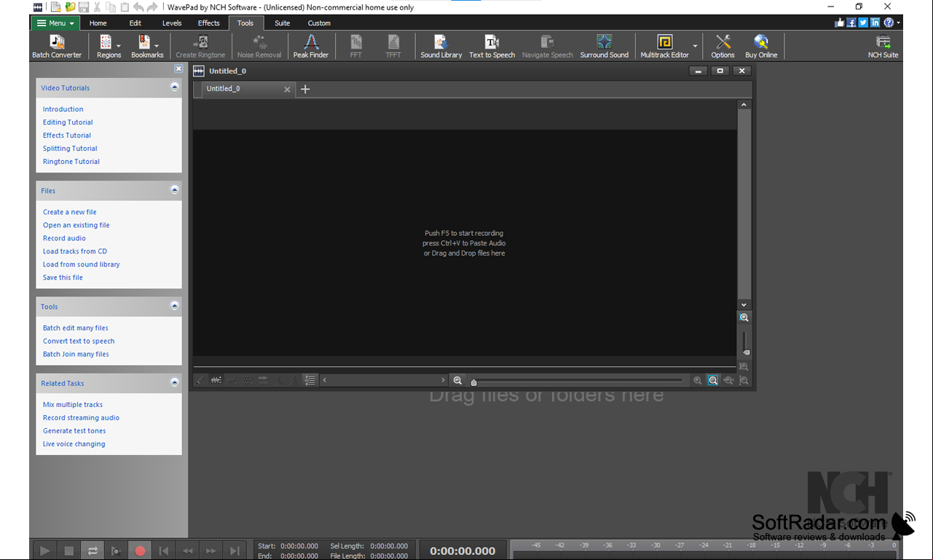933x560 pixels.
Task: Start playback with the Play button
Action: 44,551
